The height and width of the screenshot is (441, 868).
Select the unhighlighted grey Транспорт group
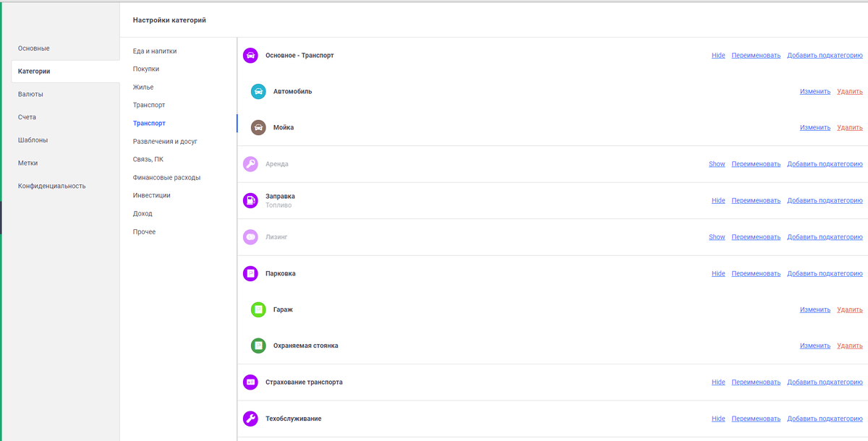point(149,105)
